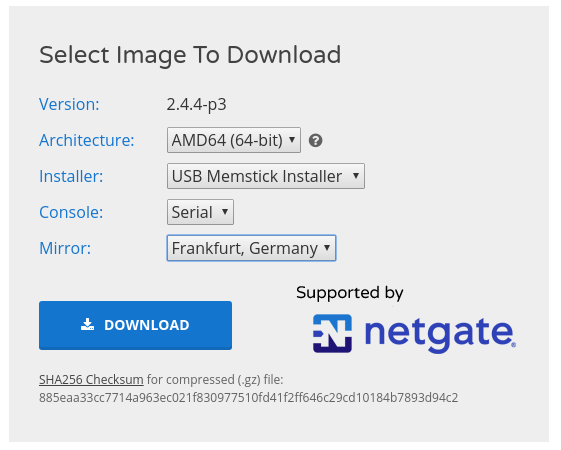Screen dimensions: 561x450
Task: Click the Supported by caption
Action: coord(350,293)
